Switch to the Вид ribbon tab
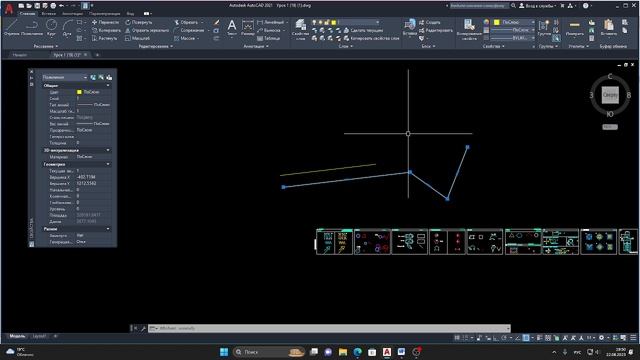Viewport: 640px width, 360px height. tap(130, 13)
